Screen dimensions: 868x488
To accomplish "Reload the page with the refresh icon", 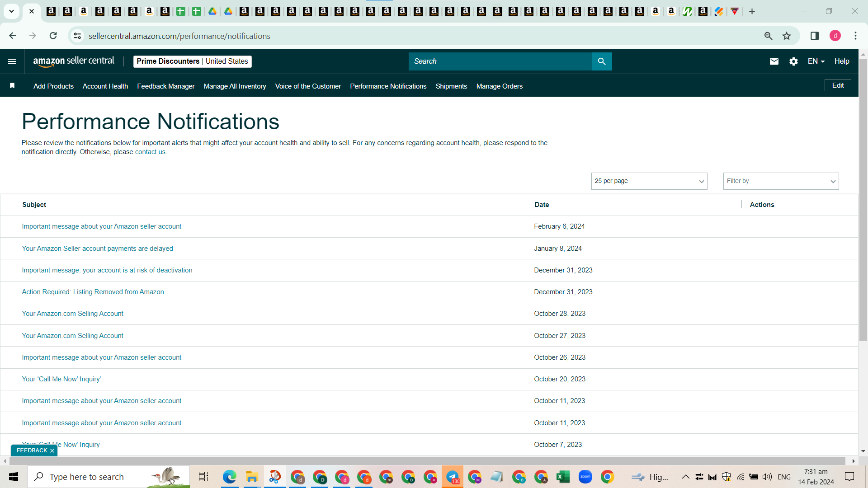I will [53, 36].
